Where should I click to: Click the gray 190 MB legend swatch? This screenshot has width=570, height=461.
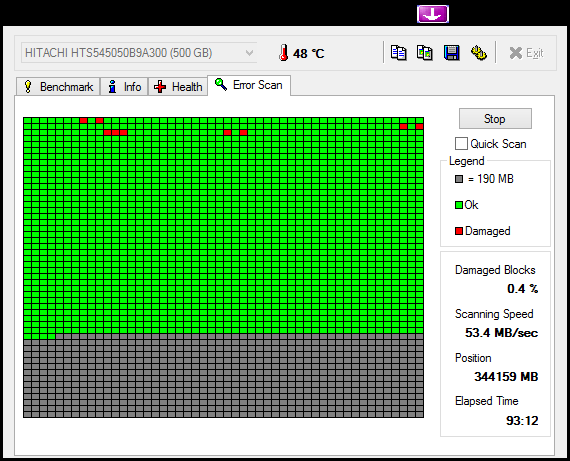(459, 179)
